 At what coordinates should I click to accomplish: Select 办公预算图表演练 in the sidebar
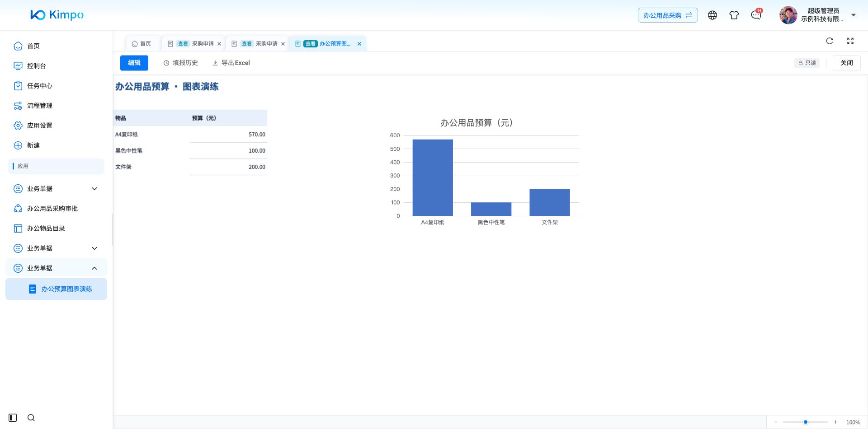pyautogui.click(x=56, y=289)
